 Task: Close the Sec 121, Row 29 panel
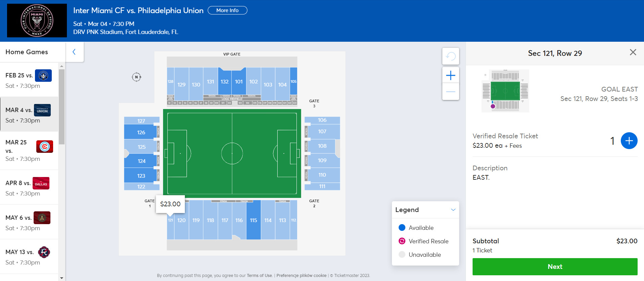pos(633,52)
